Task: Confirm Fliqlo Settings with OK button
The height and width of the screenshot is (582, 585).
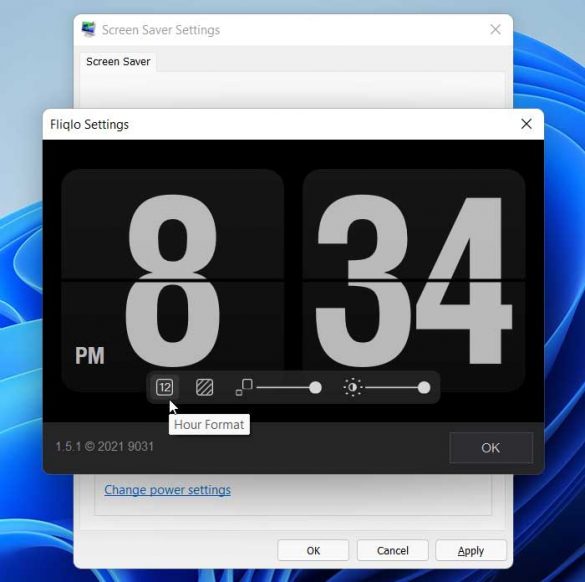Action: tap(491, 448)
